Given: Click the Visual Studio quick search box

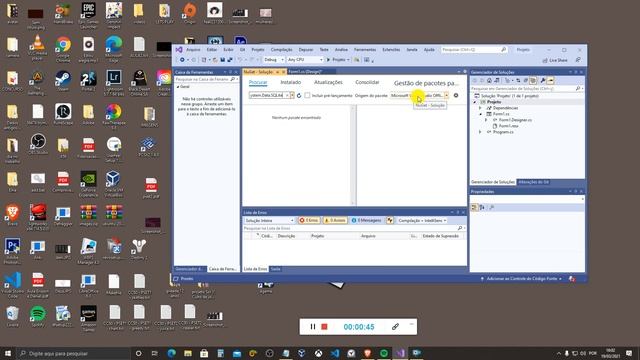Looking at the screenshot, I should [473, 50].
